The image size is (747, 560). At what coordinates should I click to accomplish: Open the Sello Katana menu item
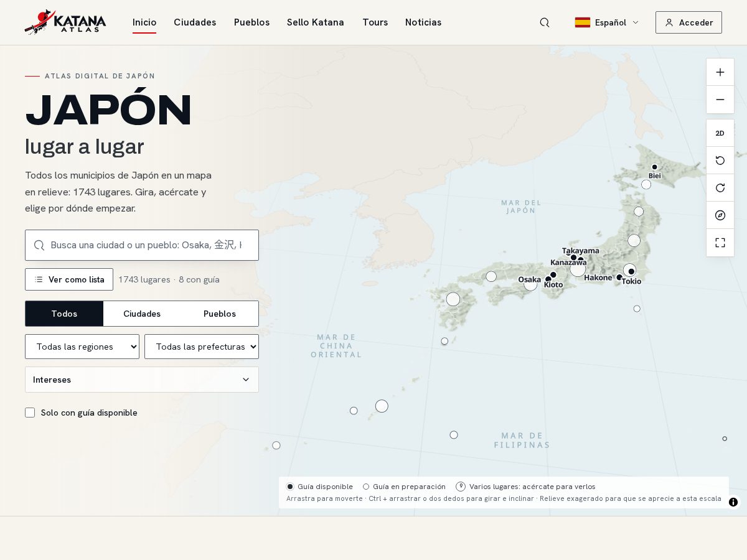click(x=316, y=22)
